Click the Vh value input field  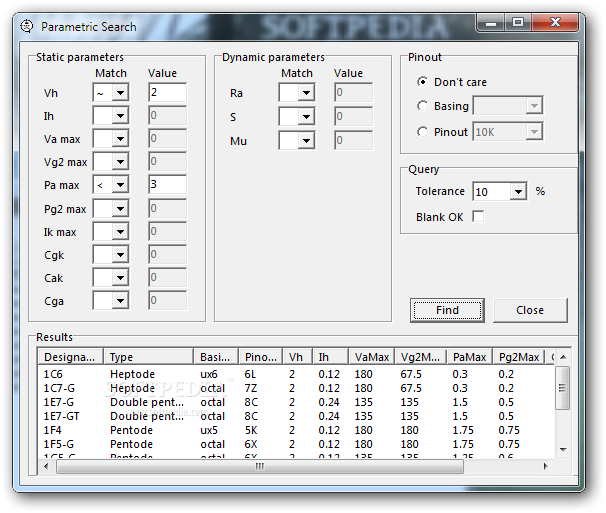[x=166, y=93]
